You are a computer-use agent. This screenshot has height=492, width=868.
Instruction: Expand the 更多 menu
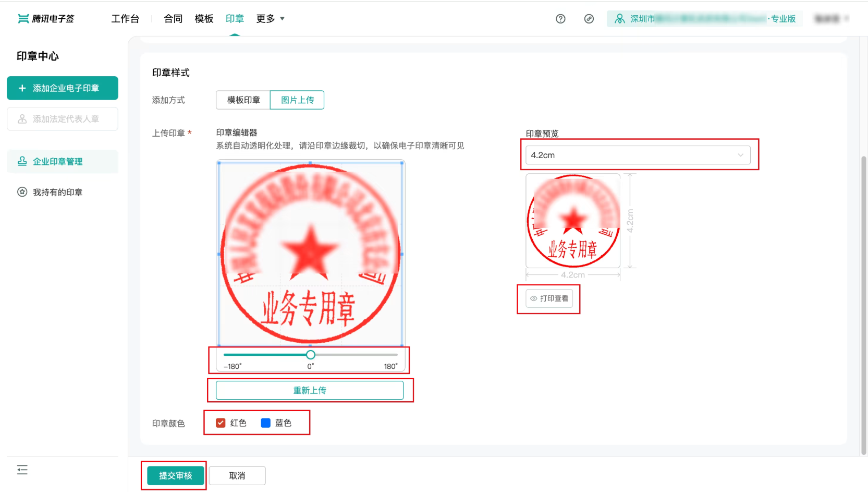(270, 19)
